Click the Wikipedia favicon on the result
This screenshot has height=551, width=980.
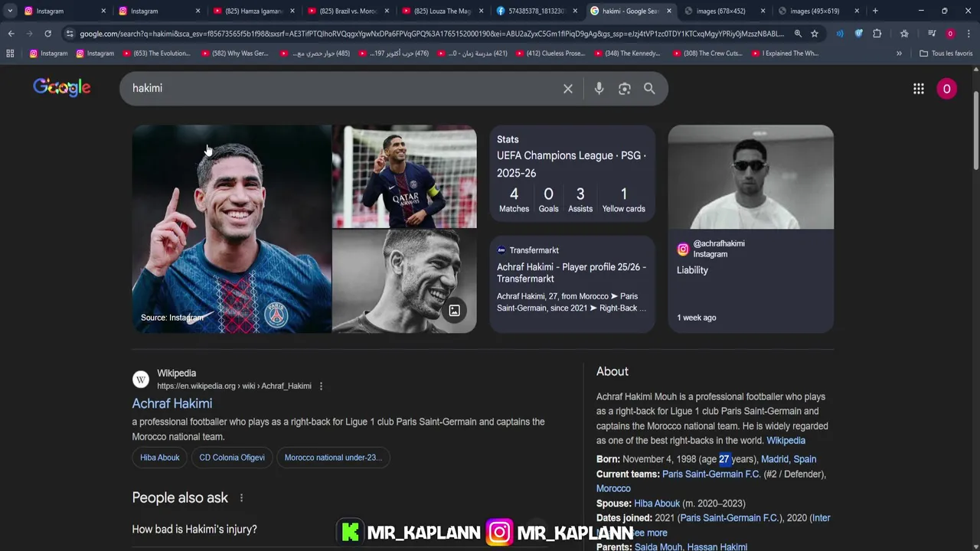(x=141, y=380)
